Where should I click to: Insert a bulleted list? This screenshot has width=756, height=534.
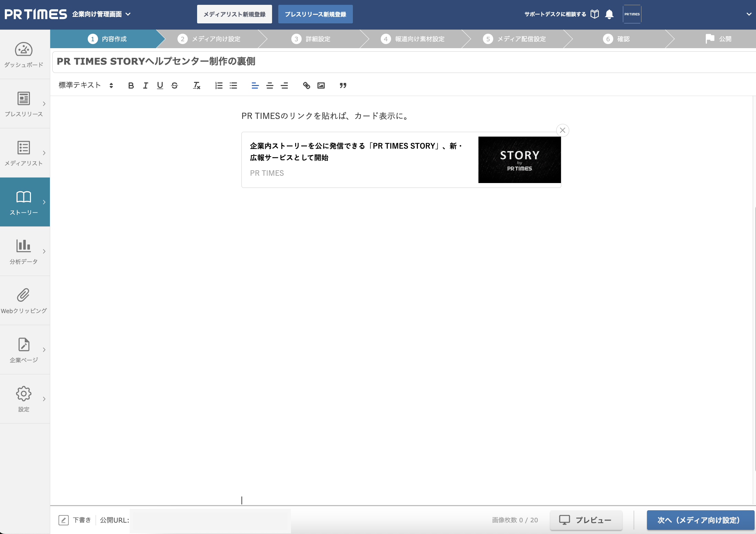(234, 86)
